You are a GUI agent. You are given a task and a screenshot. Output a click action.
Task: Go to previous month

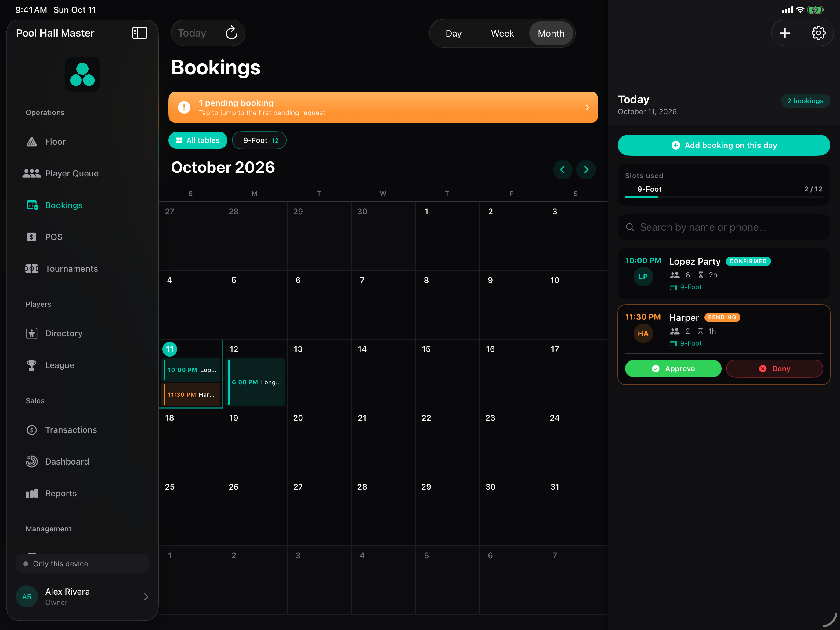pyautogui.click(x=563, y=170)
